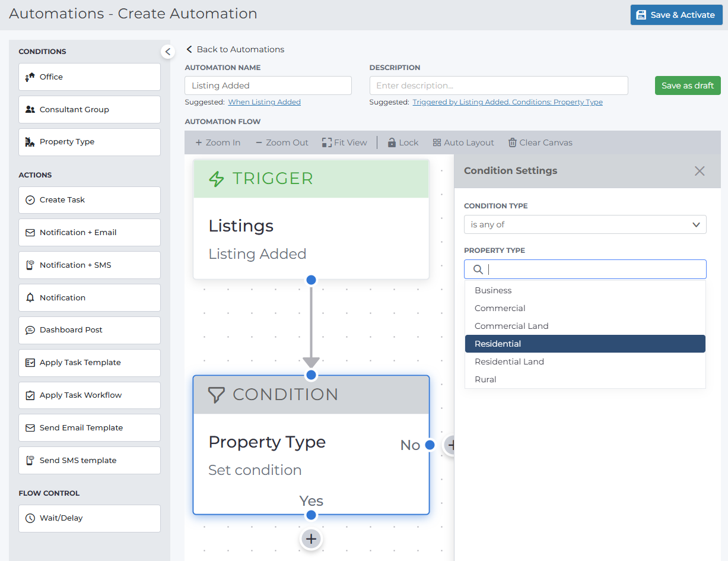Click the Dashboard Post chat icon
Image resolution: width=728 pixels, height=561 pixels.
[30, 330]
